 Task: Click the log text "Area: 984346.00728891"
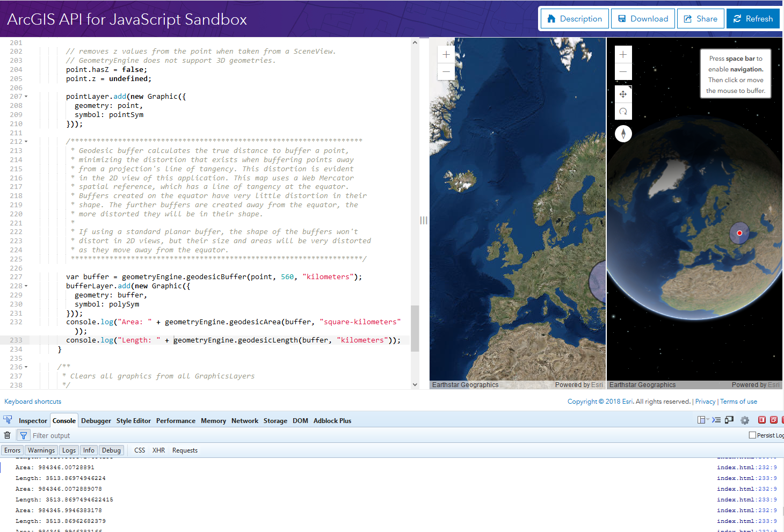tap(55, 468)
